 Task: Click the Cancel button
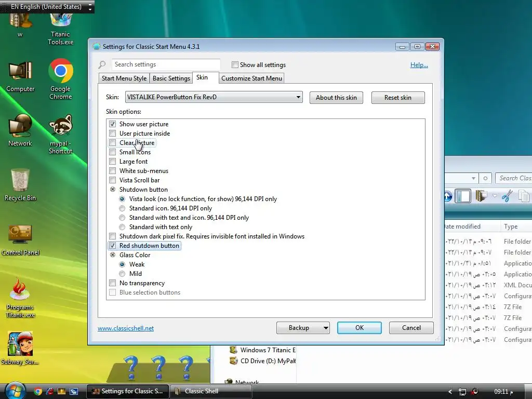click(411, 328)
